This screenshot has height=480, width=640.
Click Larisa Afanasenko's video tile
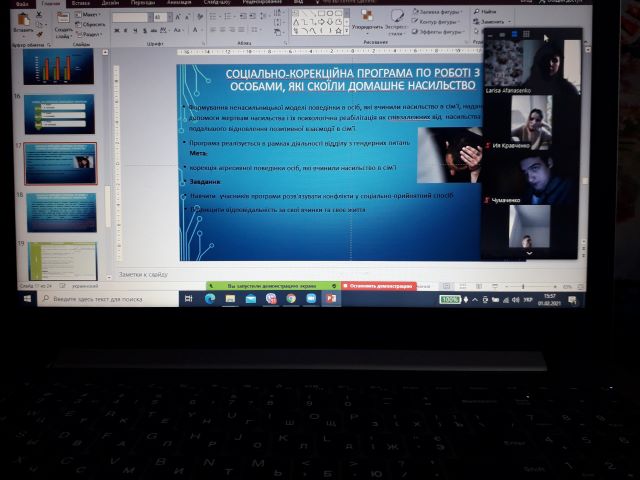pos(532,67)
